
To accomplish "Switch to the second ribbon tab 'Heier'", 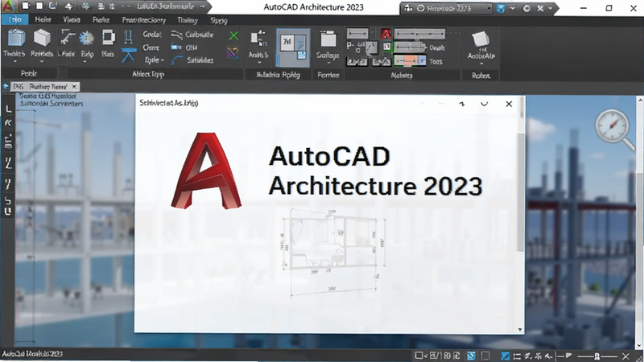I will click(x=43, y=19).
